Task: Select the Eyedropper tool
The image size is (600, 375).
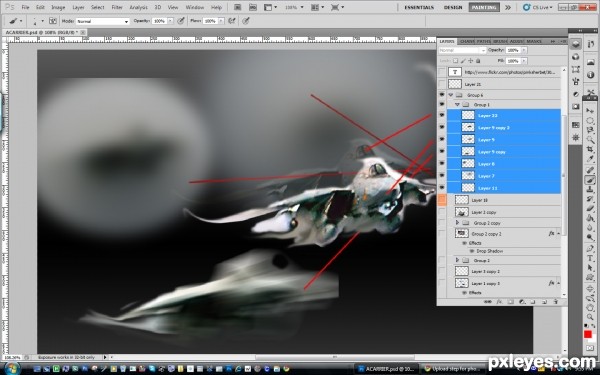Action: coord(590,158)
